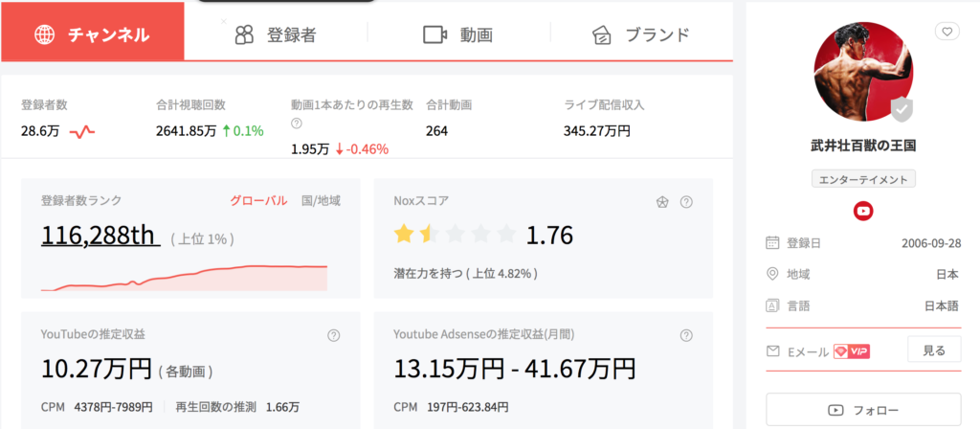Click the calendar icon beside 登録日
The image size is (980, 429).
pos(772,242)
